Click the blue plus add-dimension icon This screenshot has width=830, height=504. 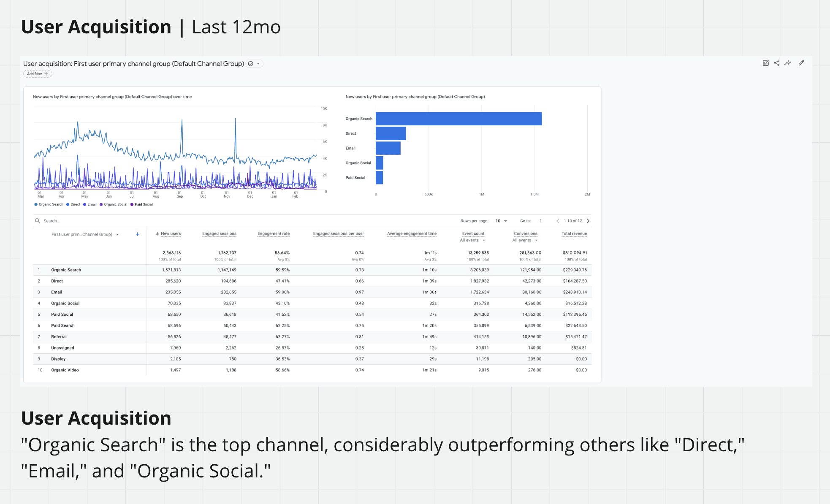[137, 234]
